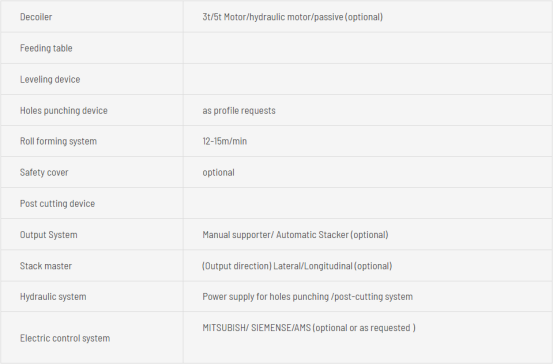Click the Leveling device label
Screen dimensions: 554x364
click(x=50, y=79)
